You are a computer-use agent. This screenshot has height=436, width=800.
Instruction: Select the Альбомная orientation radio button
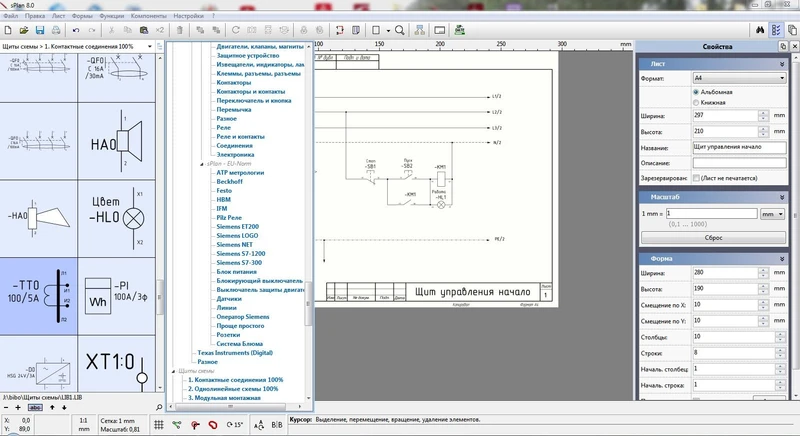click(696, 91)
